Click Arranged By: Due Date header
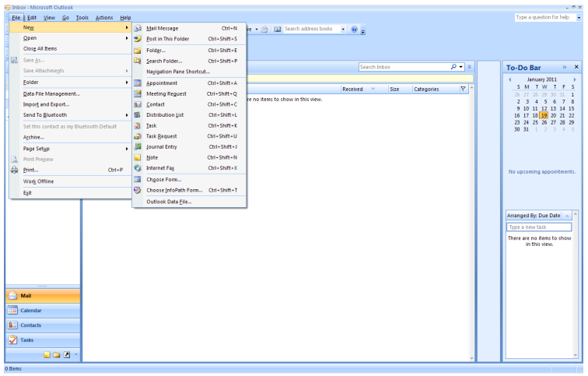The image size is (588, 376). pos(538,216)
